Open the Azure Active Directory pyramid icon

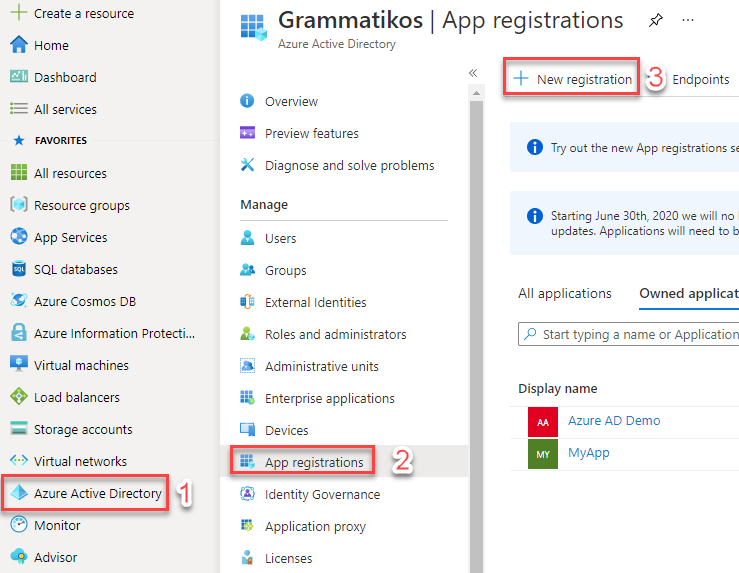(x=19, y=492)
